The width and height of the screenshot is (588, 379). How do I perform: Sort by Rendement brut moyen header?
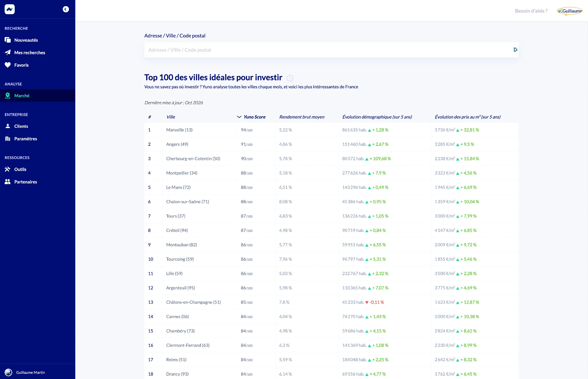302,117
